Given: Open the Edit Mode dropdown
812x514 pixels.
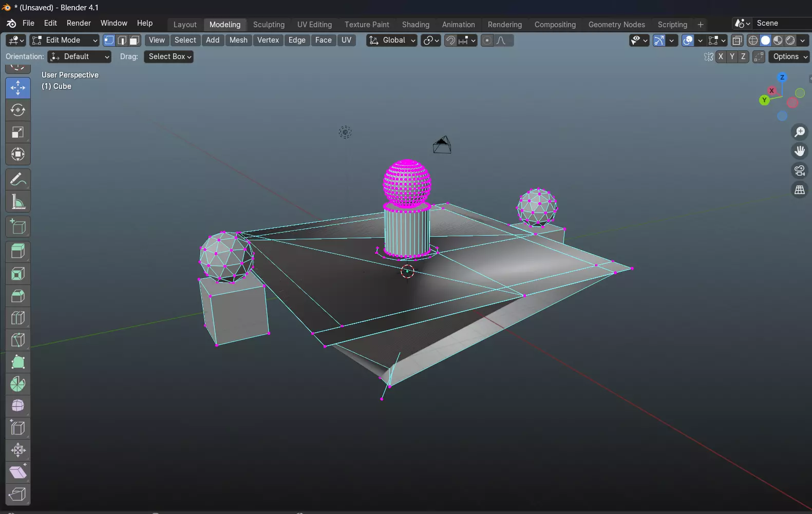Looking at the screenshot, I should coord(64,40).
